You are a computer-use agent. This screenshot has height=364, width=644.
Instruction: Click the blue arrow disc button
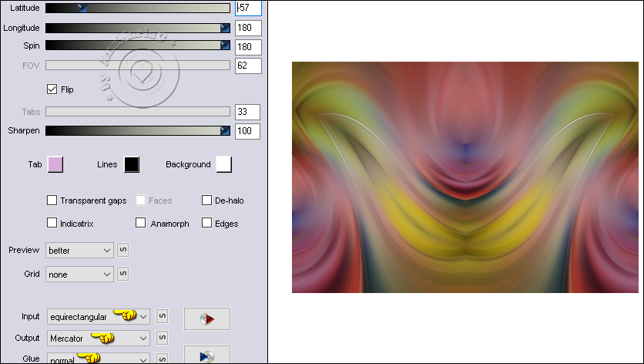point(206,356)
